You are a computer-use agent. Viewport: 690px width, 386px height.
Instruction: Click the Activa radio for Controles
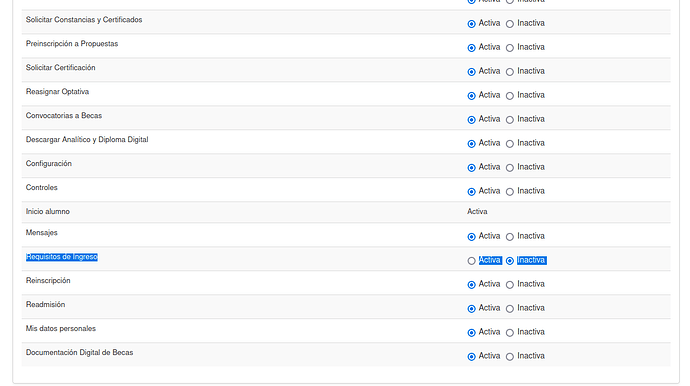[x=471, y=191]
